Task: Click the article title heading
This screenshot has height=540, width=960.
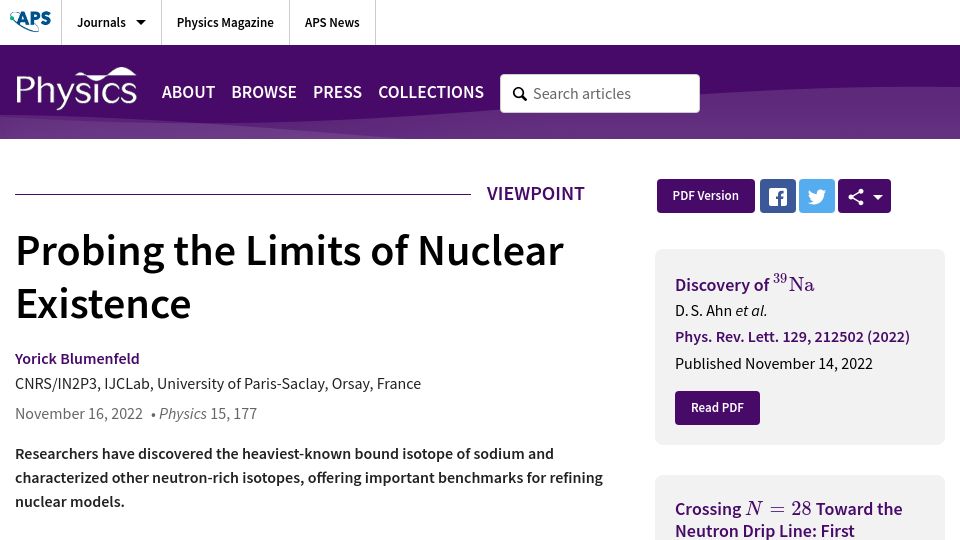Action: point(290,277)
